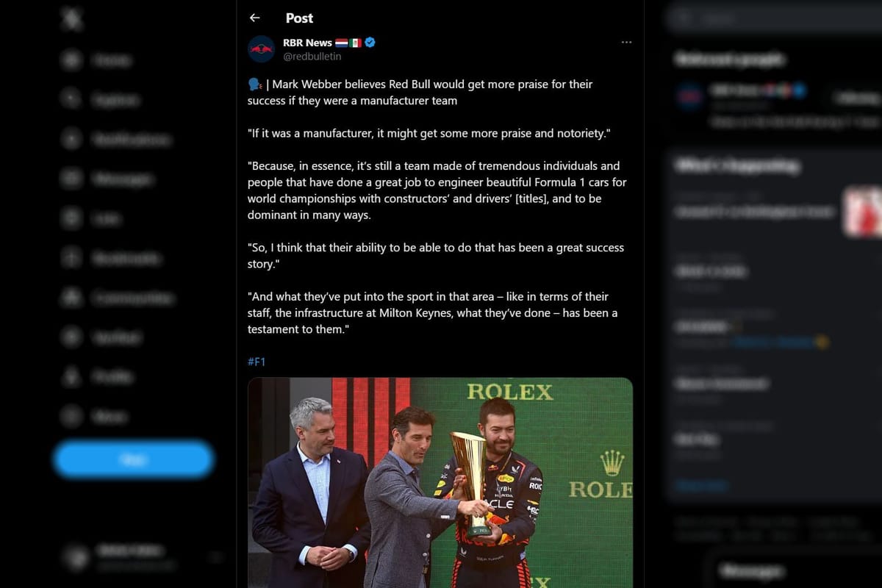Click the search field at top right
Viewport: 882px width, 588px height.
pos(775,18)
